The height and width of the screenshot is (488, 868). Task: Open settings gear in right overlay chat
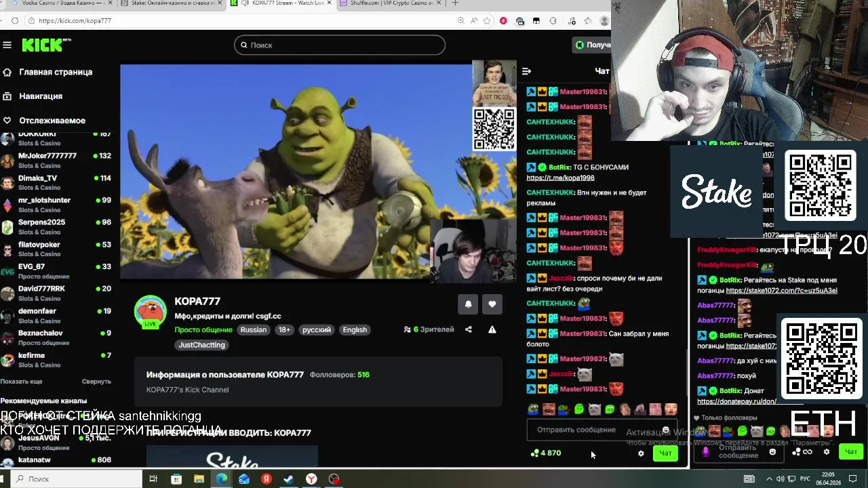pos(826,452)
